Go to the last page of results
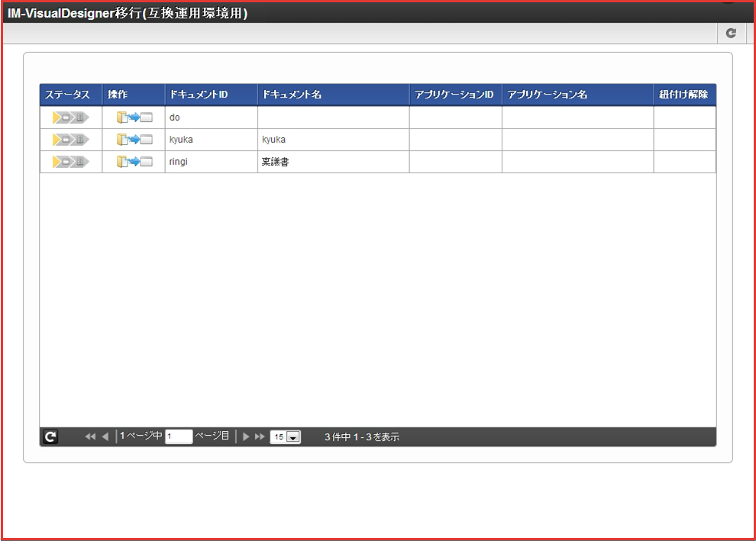Image resolution: width=756 pixels, height=541 pixels. coord(260,436)
